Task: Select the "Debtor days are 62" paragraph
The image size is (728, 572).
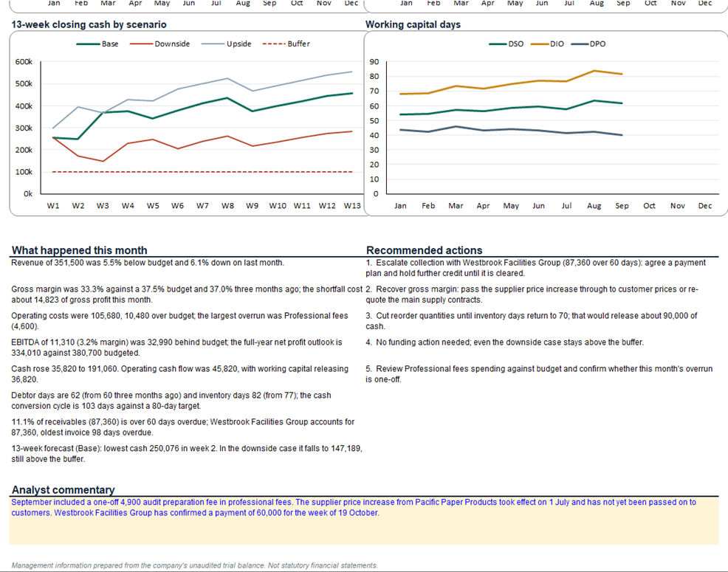Action: (x=171, y=401)
